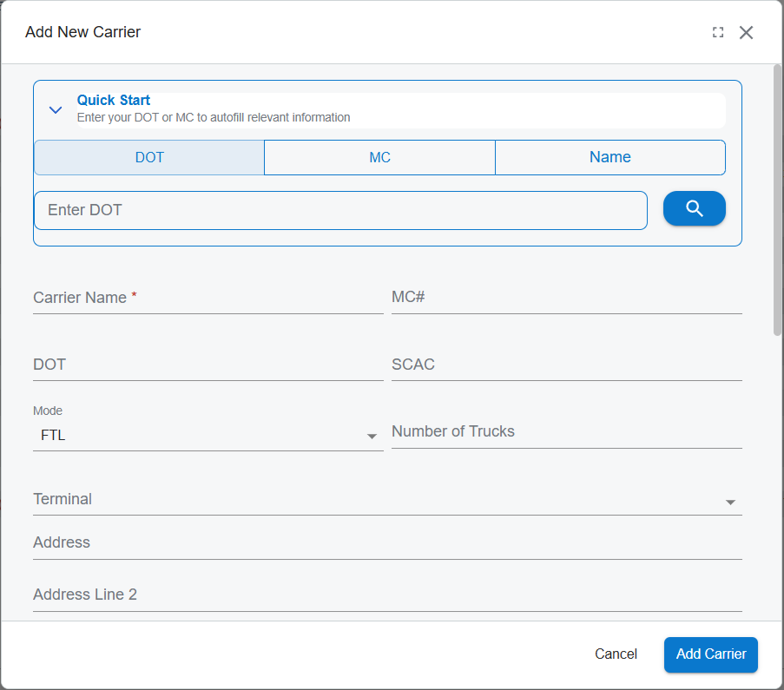Switch to the Name tab
Image resolution: width=784 pixels, height=690 pixels.
point(610,157)
